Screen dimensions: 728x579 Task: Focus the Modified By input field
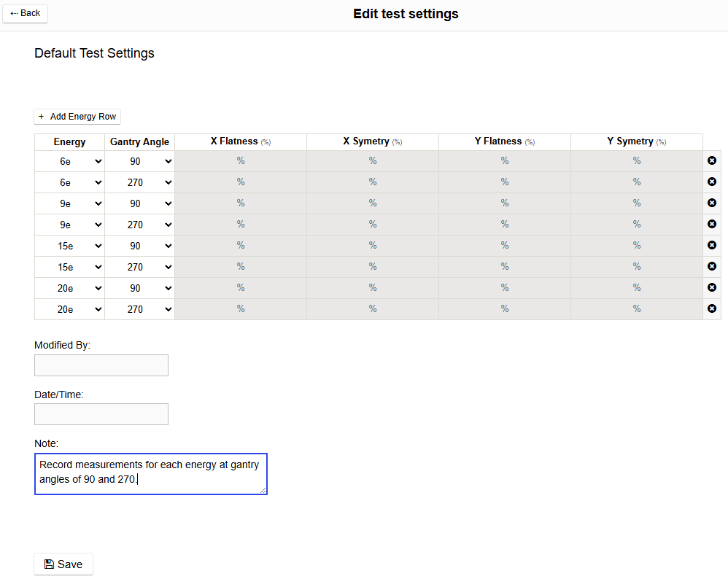(101, 365)
